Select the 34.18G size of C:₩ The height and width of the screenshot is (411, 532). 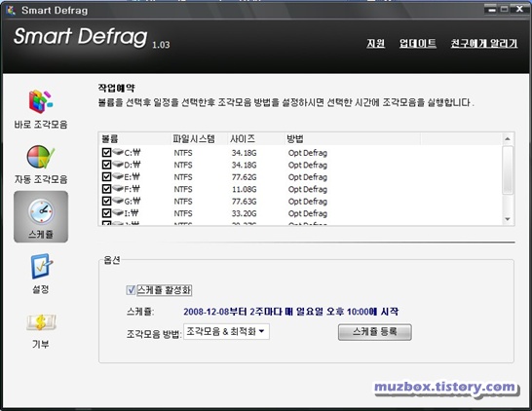(x=244, y=153)
